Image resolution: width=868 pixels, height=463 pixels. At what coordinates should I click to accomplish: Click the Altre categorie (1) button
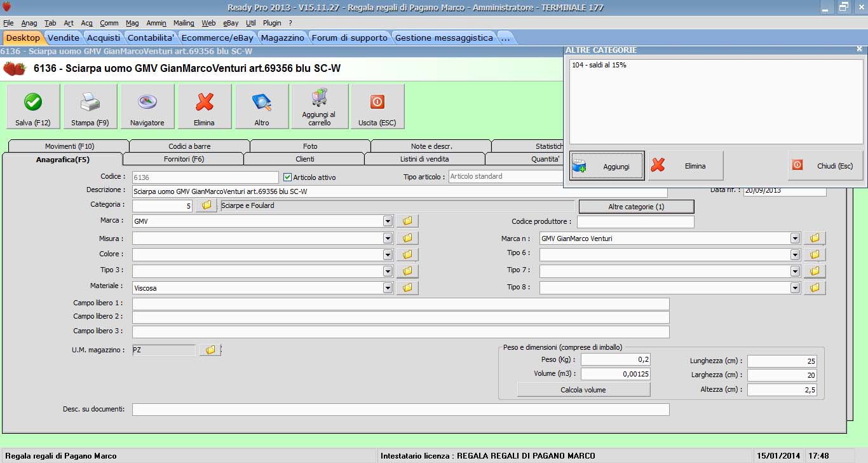[636, 207]
